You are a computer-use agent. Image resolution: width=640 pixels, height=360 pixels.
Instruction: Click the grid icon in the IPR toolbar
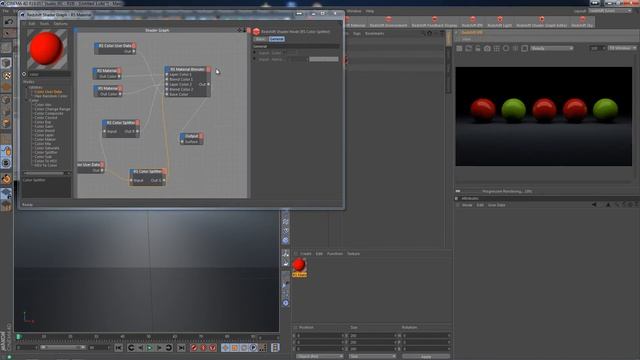[497, 49]
